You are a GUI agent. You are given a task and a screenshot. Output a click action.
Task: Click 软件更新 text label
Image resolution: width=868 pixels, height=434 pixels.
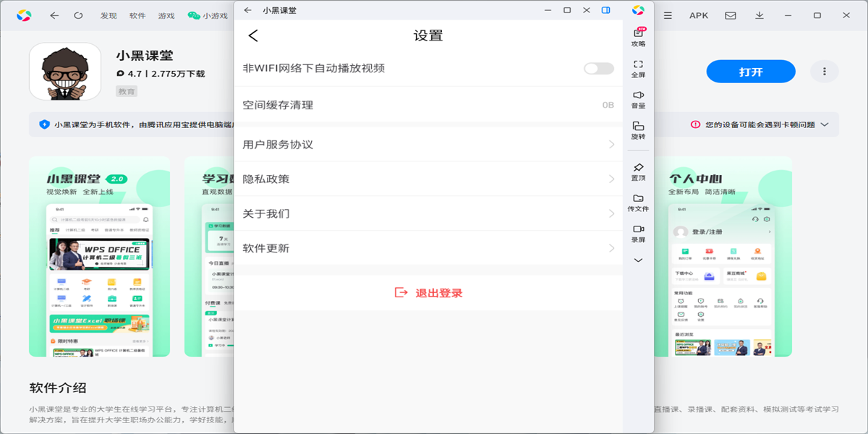266,249
